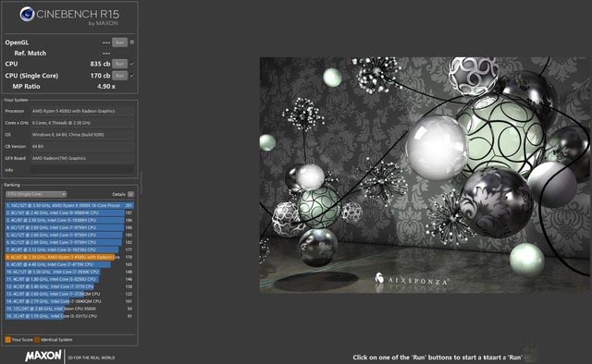Select rank 6 Core i7-9750H scoring 182
This screenshot has width=592, height=364.
pos(69,242)
